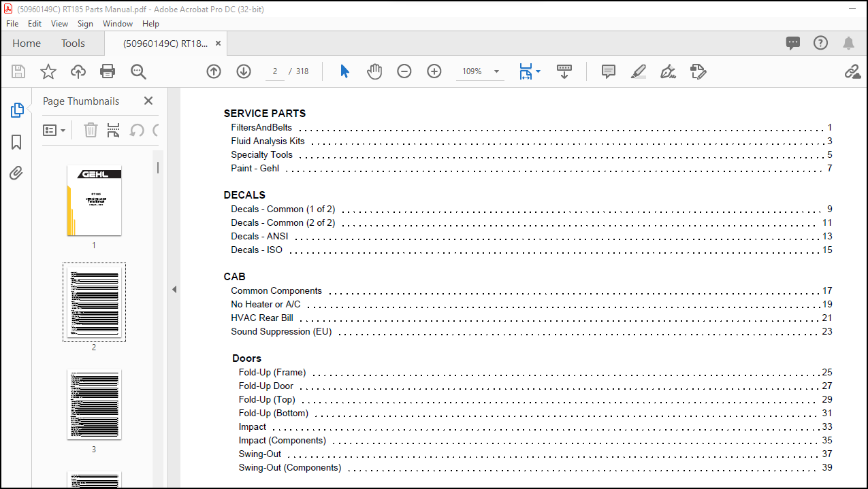Image resolution: width=868 pixels, height=489 pixels.
Task: Collapse the navigation pane arrow
Action: point(174,290)
